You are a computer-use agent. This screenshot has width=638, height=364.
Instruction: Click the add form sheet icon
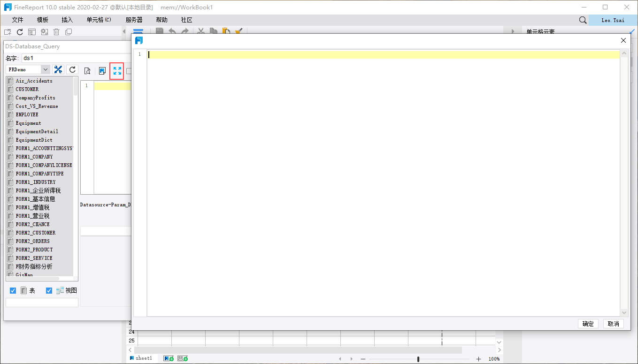pyautogui.click(x=183, y=358)
